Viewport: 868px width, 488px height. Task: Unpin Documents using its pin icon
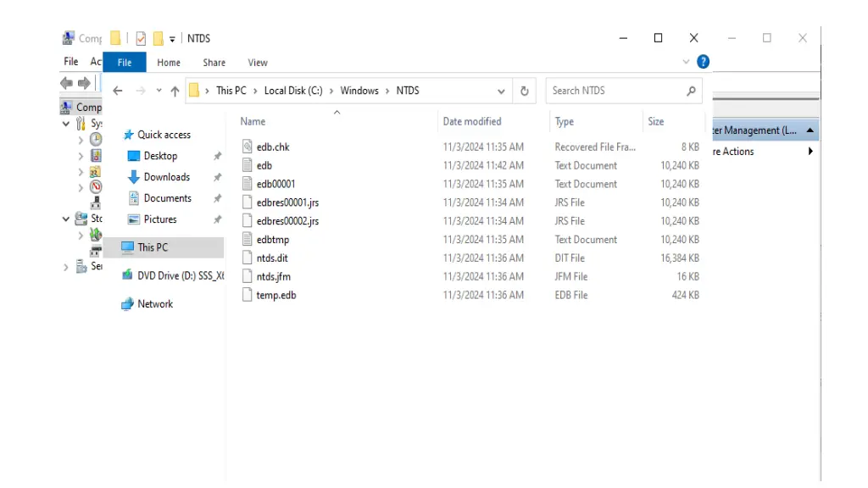click(x=218, y=198)
